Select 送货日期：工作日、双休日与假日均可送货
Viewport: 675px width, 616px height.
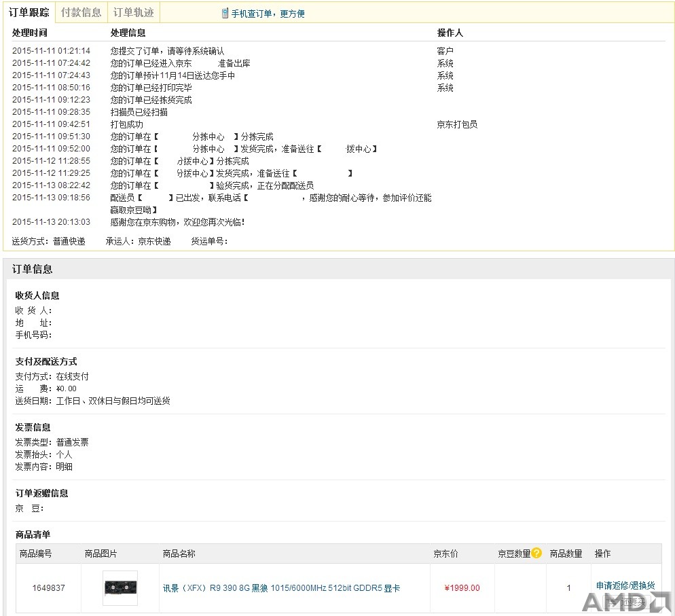[92, 401]
